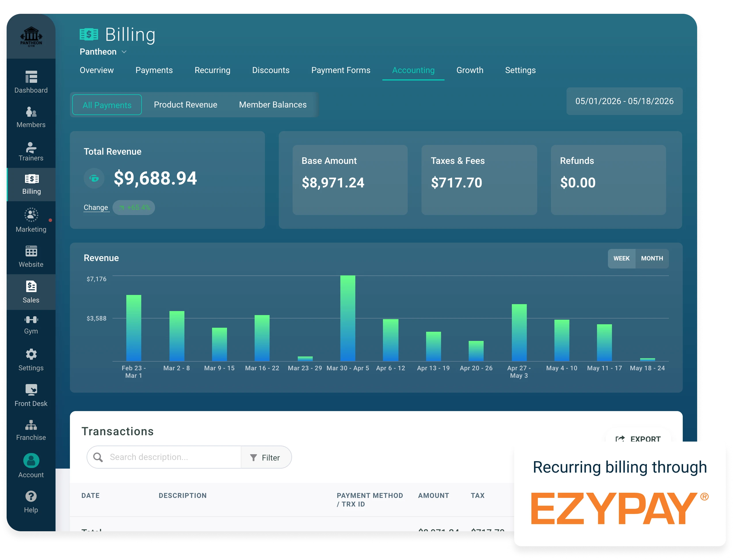The image size is (740, 560).
Task: Open the Franchise sidebar icon
Action: (31, 425)
